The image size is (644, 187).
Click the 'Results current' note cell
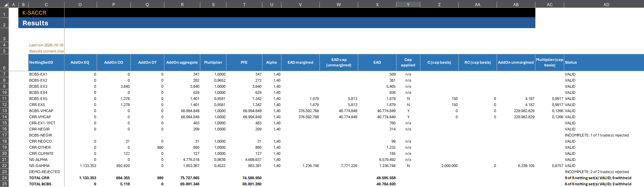(x=46, y=51)
